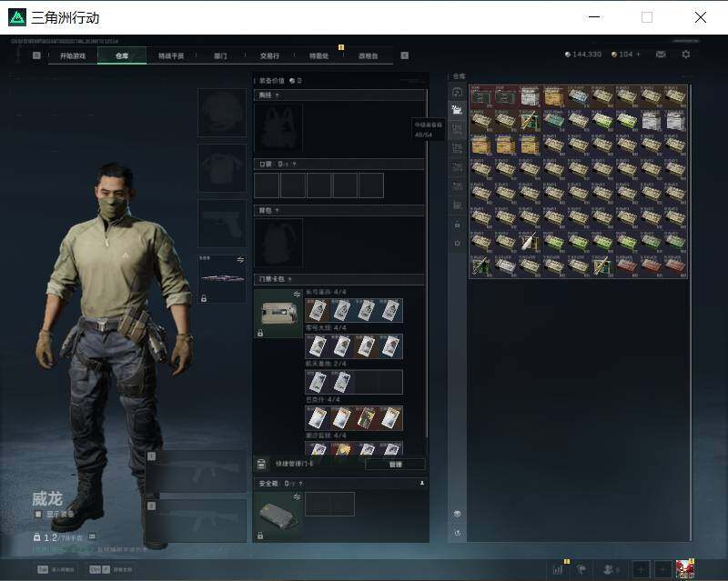Screen dimensions: 728x581
Task: Toggle the lock on the safe box case
Action: (x=260, y=536)
